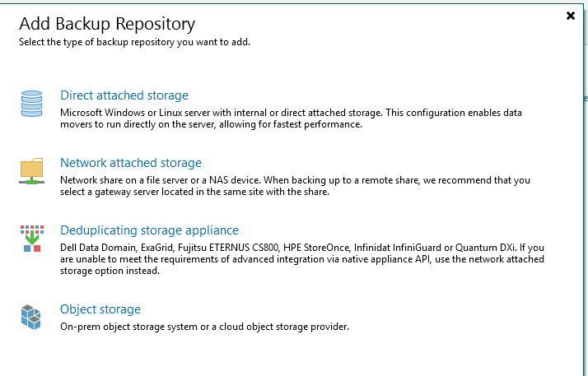The width and height of the screenshot is (588, 376).
Task: Click the Direct attached storage database icon
Action: (32, 104)
